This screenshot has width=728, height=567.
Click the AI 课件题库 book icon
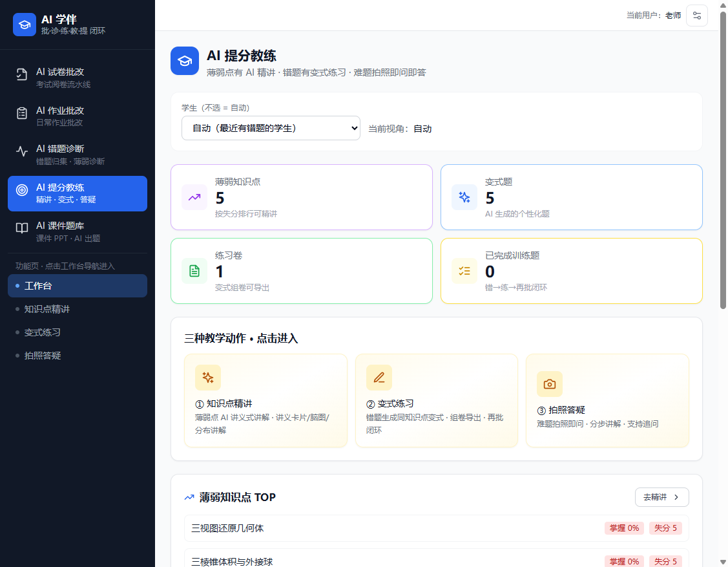click(22, 228)
